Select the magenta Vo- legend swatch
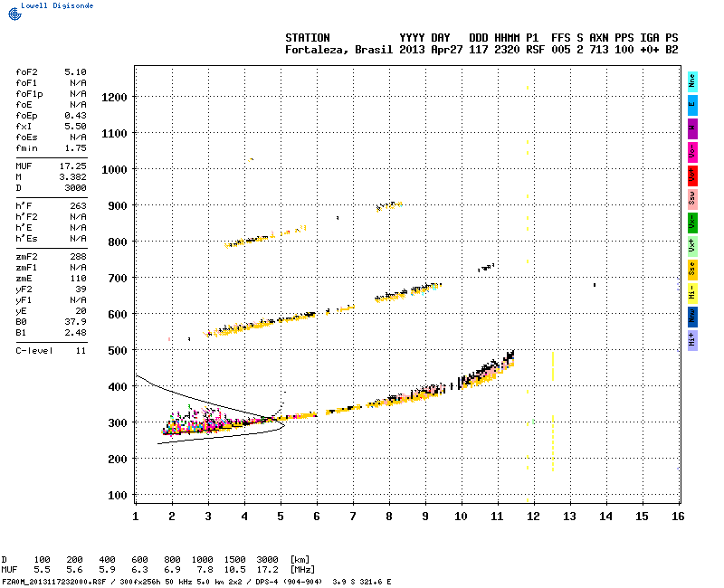 tap(692, 152)
